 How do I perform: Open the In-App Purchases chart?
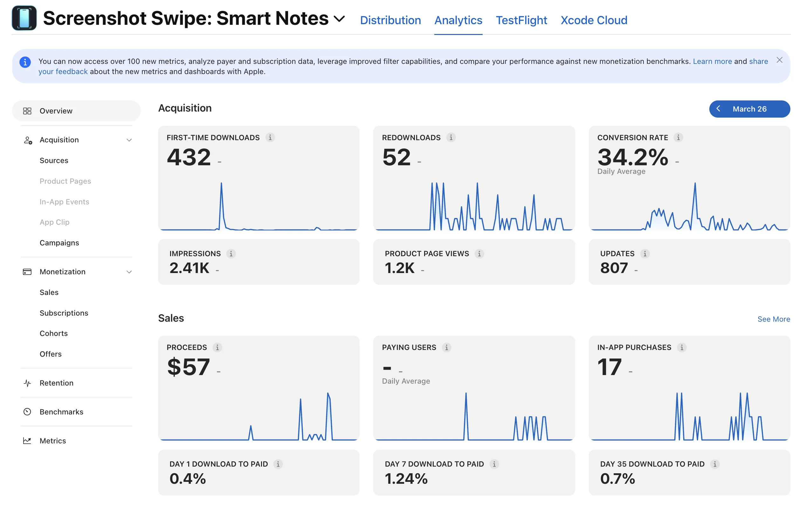[689, 416]
